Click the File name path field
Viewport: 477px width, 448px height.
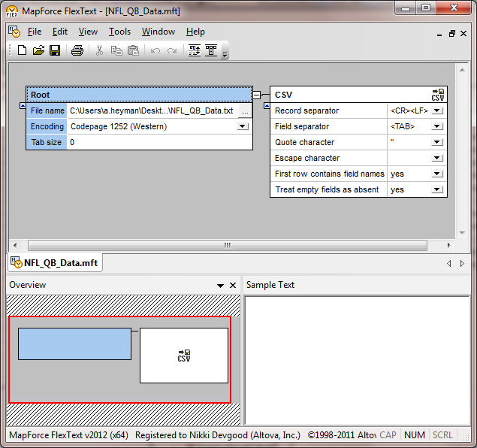[x=152, y=110]
